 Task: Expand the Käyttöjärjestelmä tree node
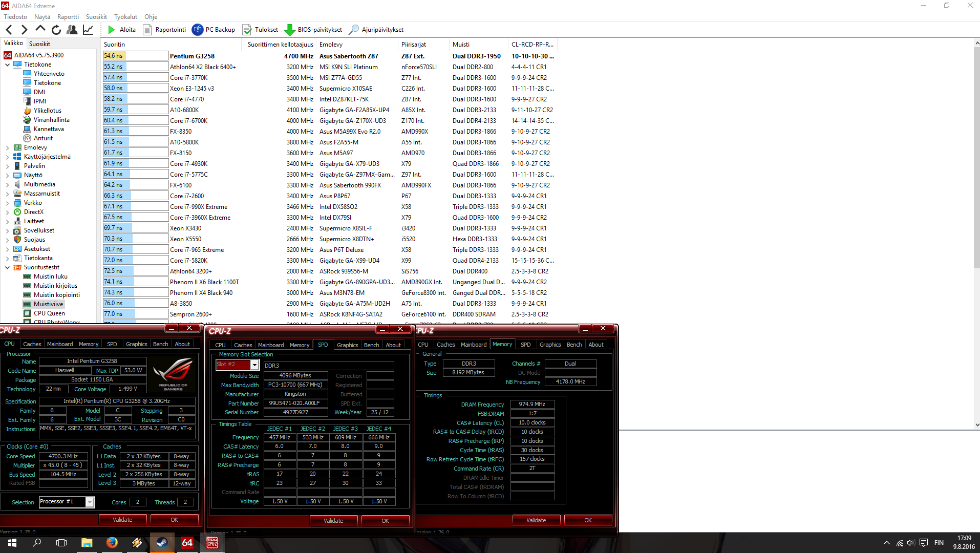(7, 157)
